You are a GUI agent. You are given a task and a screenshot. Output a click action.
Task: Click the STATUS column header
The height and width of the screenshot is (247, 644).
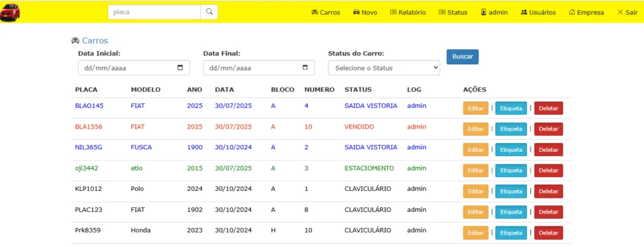click(x=358, y=89)
